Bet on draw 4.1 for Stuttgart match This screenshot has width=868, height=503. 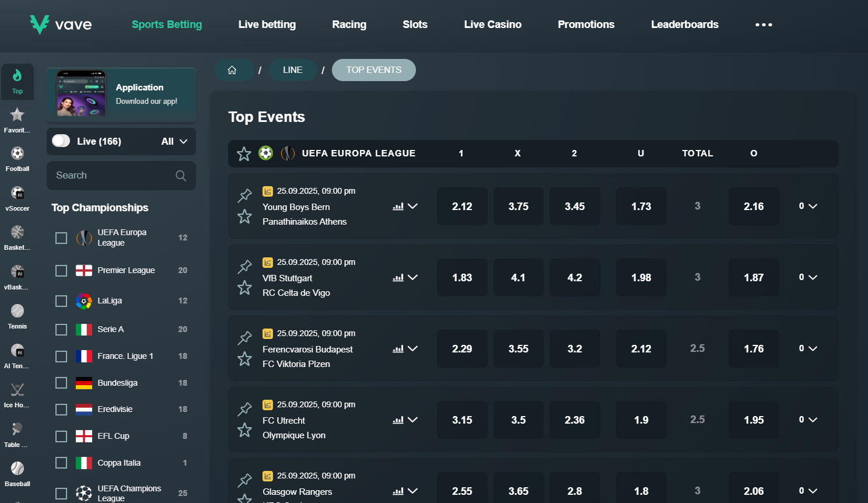(519, 278)
